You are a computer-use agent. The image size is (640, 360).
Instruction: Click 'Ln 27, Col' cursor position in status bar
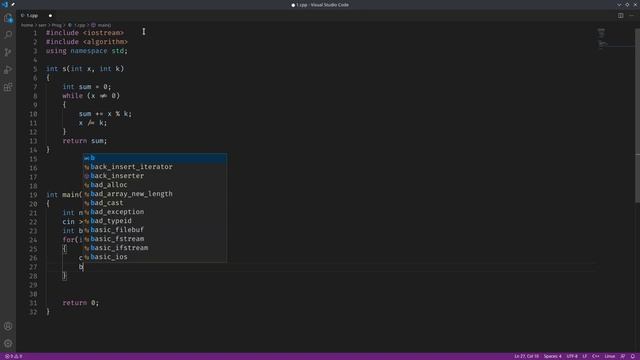coord(527,356)
